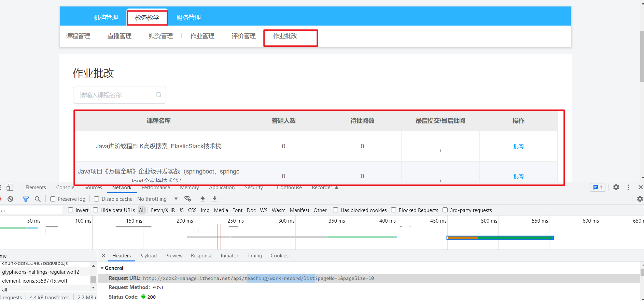The image size is (644, 300).
Task: Filter requests by CSS
Action: click(192, 210)
